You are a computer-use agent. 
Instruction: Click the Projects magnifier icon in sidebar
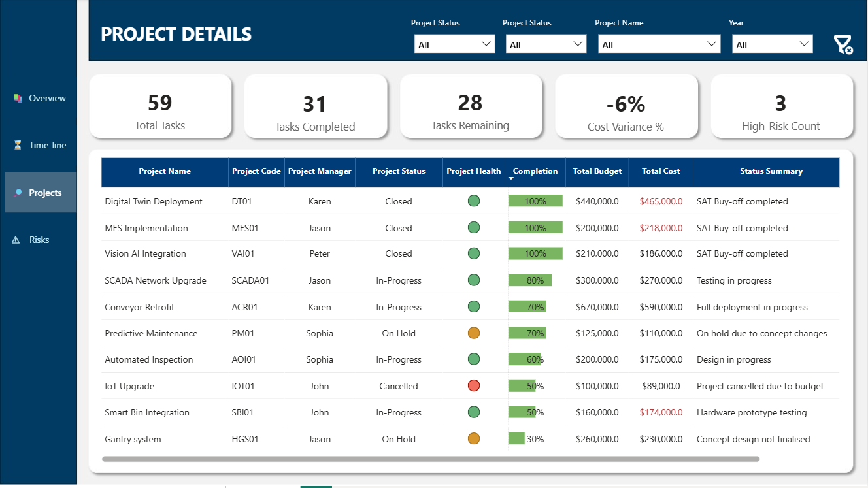pyautogui.click(x=18, y=193)
